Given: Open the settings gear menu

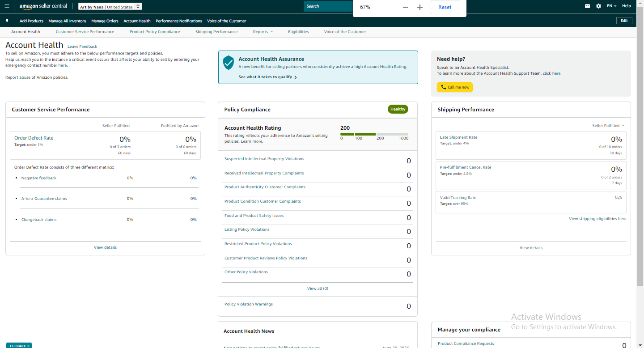Looking at the screenshot, I should pyautogui.click(x=599, y=6).
